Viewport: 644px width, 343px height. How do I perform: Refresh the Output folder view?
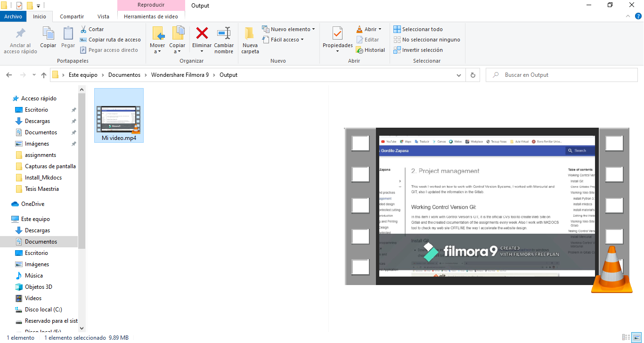[x=473, y=75]
